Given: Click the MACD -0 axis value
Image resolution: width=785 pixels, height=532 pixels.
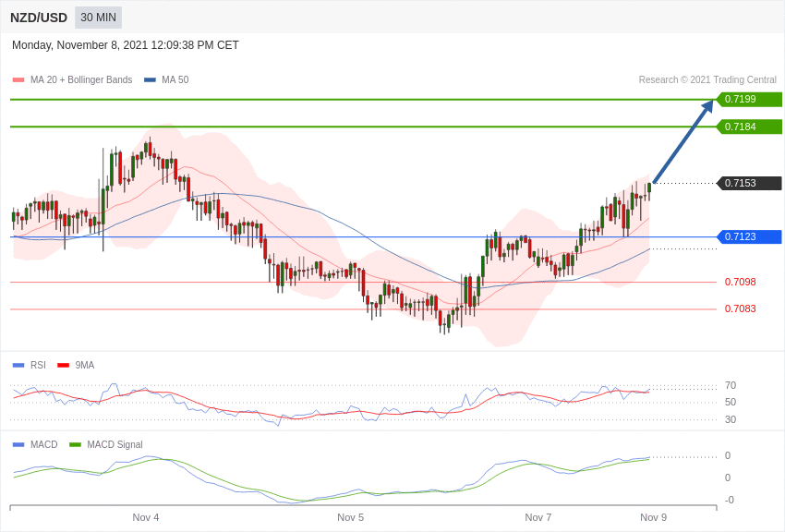Looking at the screenshot, I should (x=729, y=500).
